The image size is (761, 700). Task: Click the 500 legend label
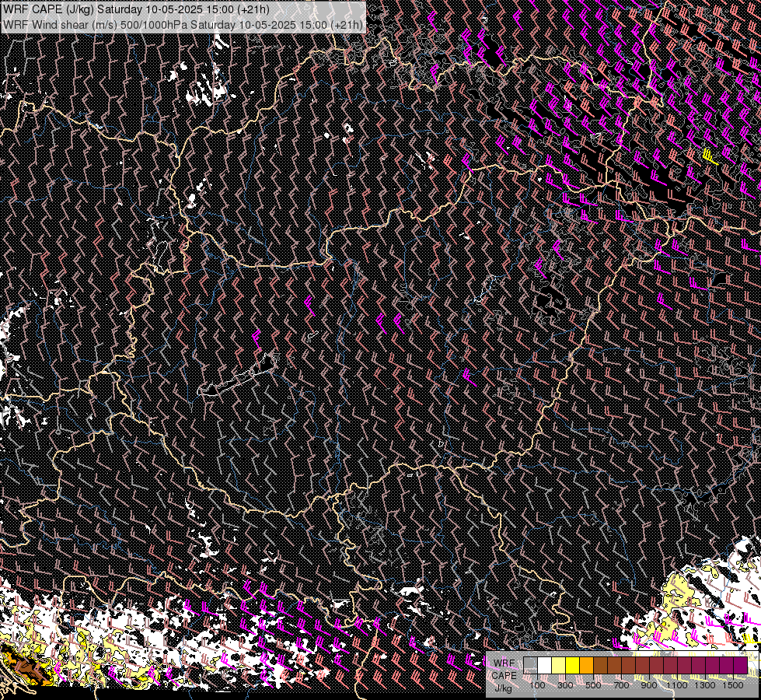[593, 685]
